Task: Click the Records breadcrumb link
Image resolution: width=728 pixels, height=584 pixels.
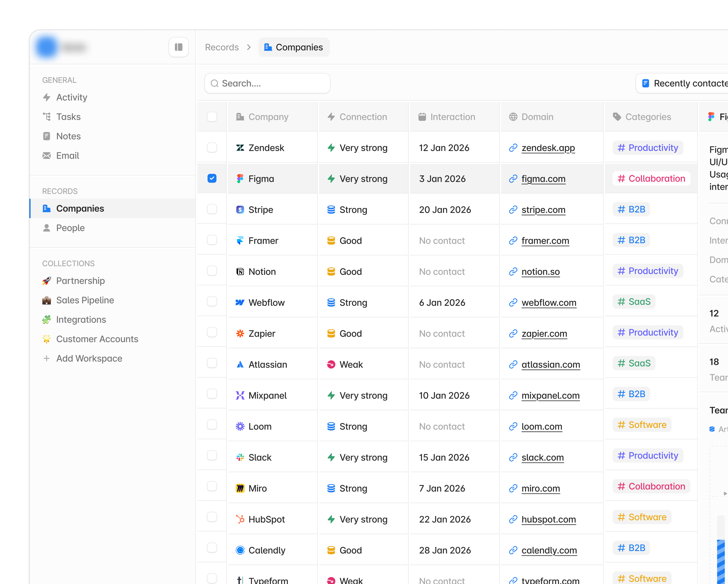Action: 222,47
